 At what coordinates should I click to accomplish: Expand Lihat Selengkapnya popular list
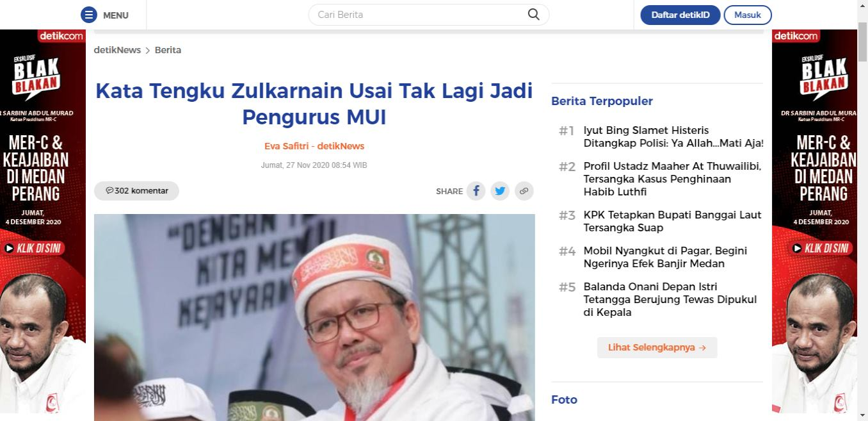click(x=657, y=347)
